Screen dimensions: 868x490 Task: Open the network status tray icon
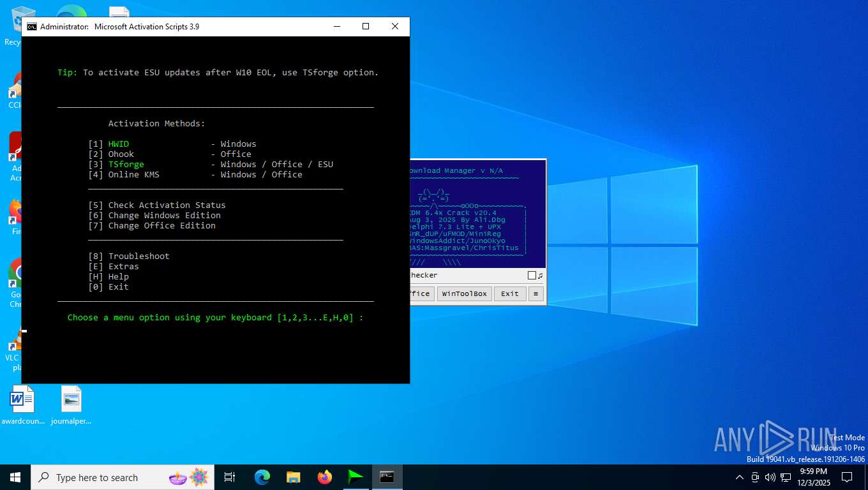tap(786, 477)
